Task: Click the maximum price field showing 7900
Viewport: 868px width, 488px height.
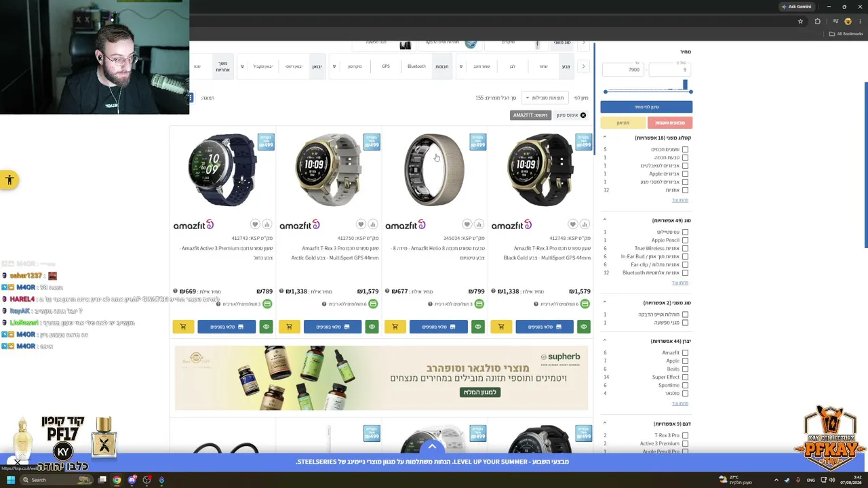Action: click(x=623, y=69)
